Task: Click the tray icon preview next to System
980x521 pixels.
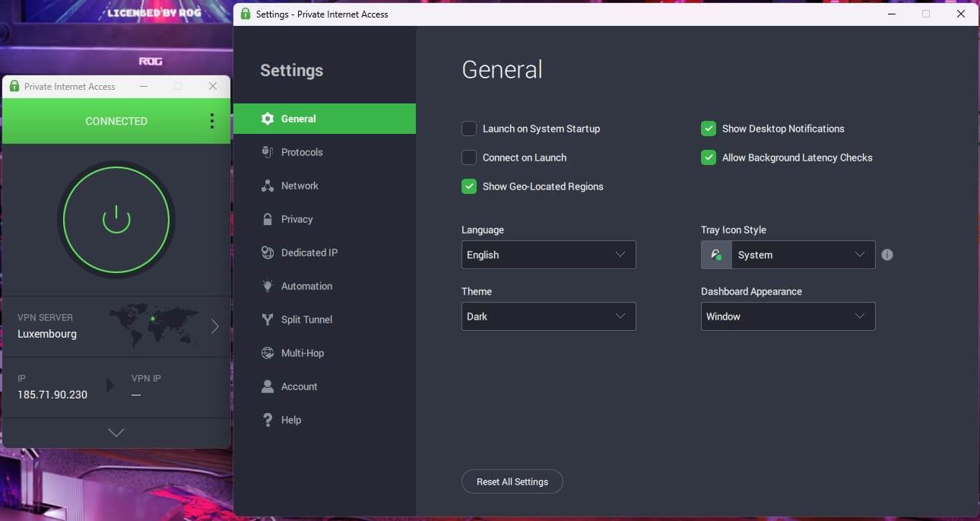Action: (716, 255)
